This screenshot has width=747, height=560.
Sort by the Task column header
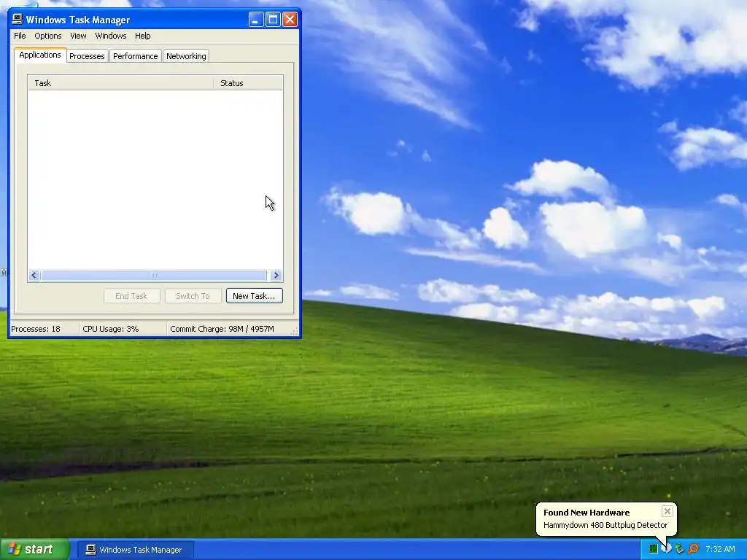tap(120, 83)
